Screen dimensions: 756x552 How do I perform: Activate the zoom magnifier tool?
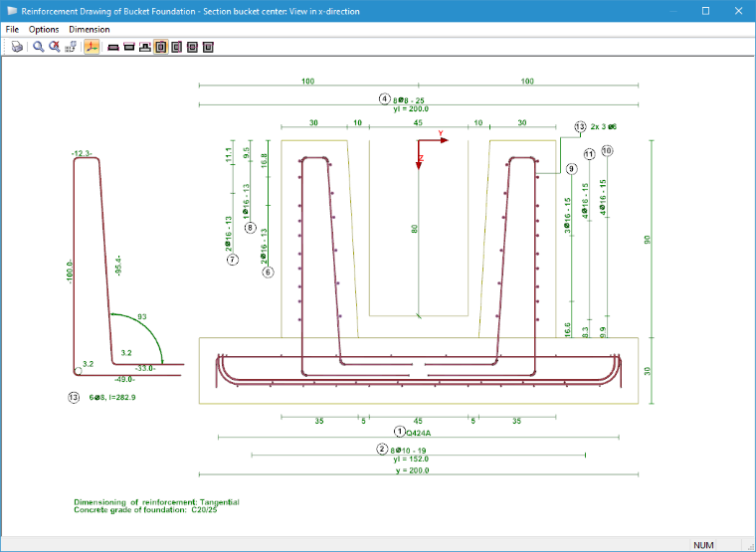pos(39,47)
